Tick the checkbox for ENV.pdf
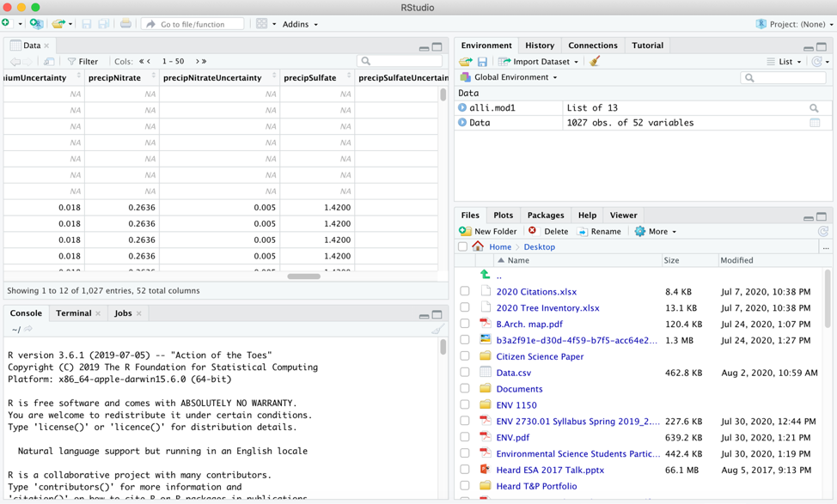The width and height of the screenshot is (837, 504). (x=465, y=438)
